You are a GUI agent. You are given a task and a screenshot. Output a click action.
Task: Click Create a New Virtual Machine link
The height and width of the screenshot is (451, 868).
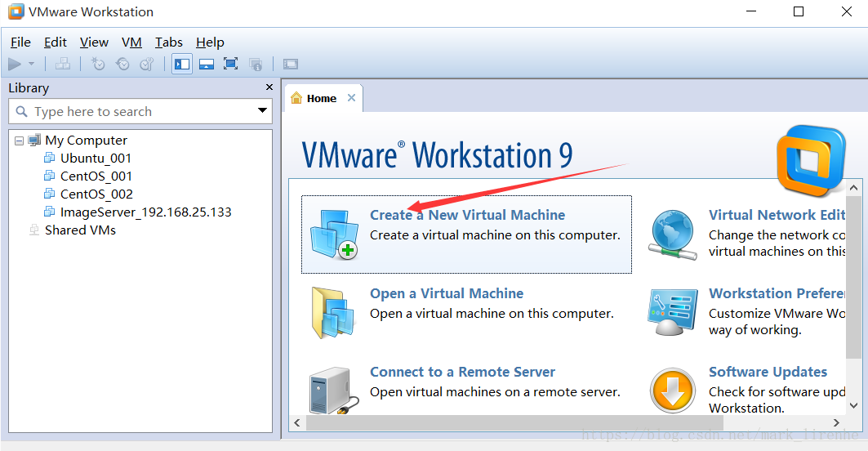tap(467, 215)
